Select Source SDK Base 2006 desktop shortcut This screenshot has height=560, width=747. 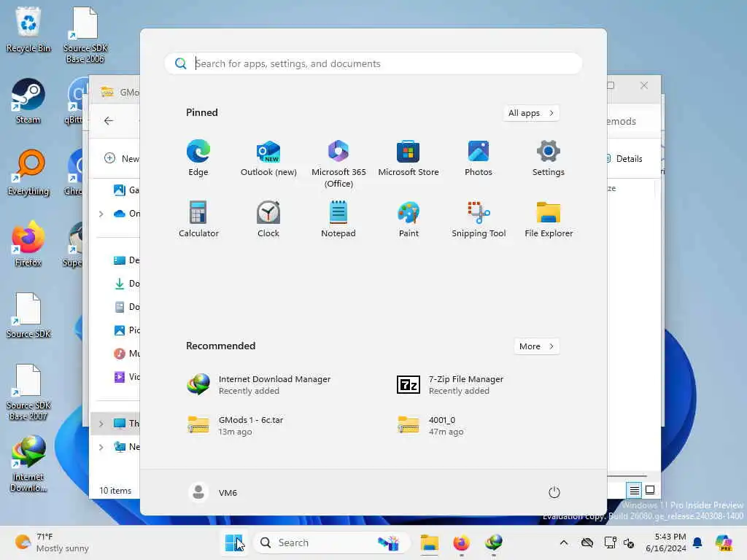85,35
